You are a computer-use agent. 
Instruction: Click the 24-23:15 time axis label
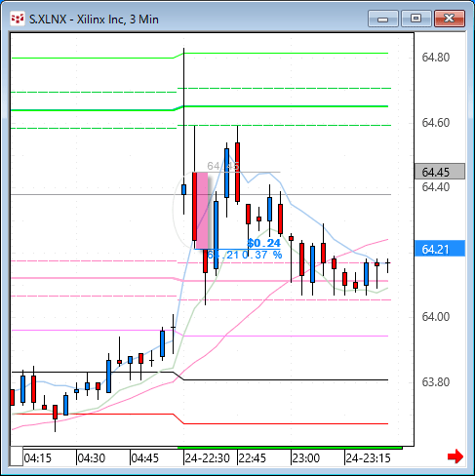coord(368,458)
